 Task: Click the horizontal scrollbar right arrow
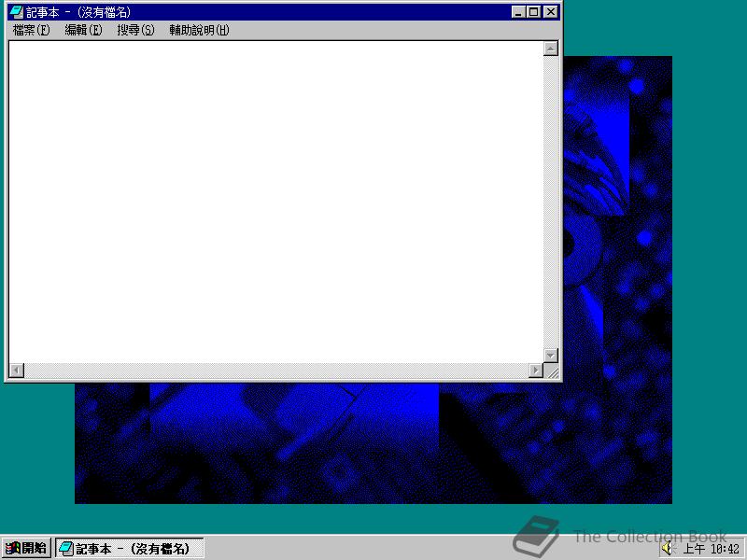point(536,371)
